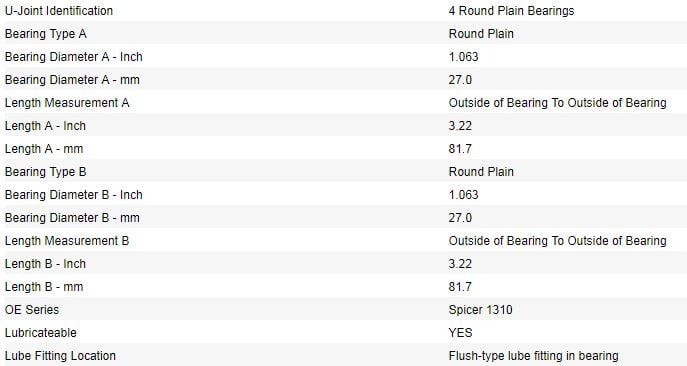Viewport: 687px width, 366px height.
Task: Click the Bearing Type A label
Action: click(46, 34)
